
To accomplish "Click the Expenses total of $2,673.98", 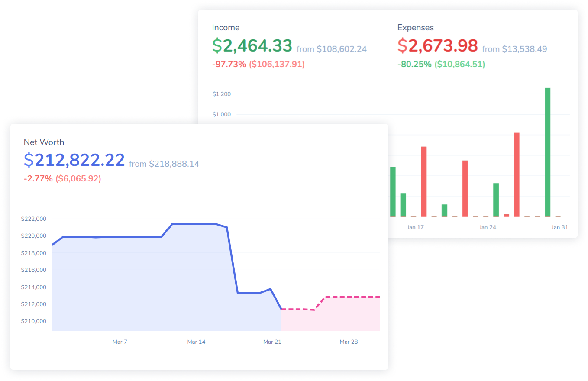I will (x=437, y=46).
